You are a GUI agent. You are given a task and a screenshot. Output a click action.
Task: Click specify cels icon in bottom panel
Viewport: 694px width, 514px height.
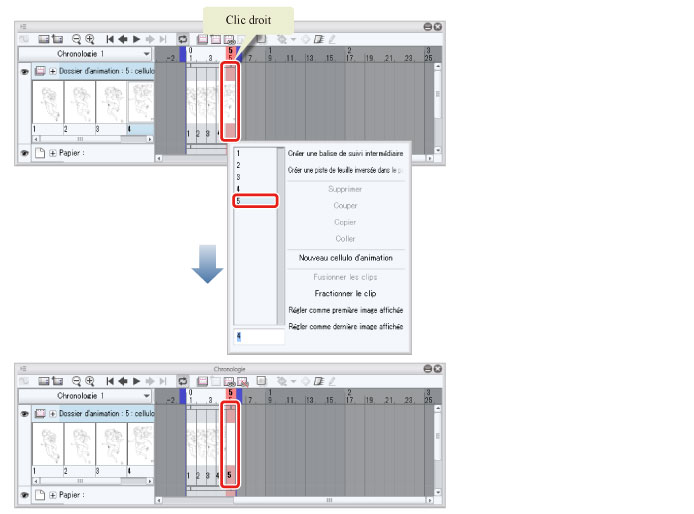[229, 382]
